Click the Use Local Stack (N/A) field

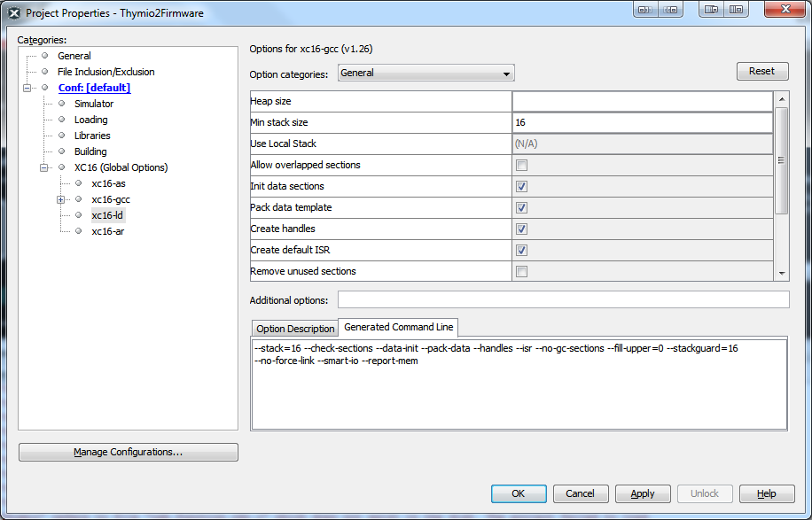(x=642, y=144)
